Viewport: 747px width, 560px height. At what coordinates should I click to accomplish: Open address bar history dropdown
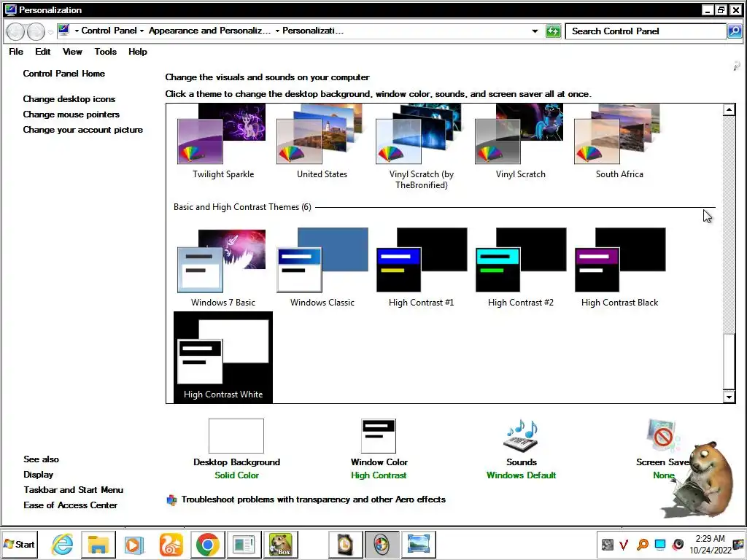pos(535,31)
